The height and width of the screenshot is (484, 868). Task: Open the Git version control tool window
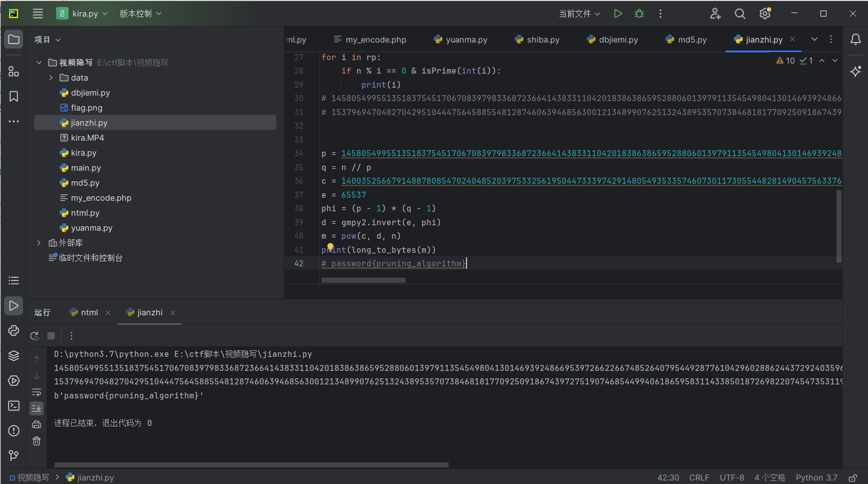click(14, 455)
